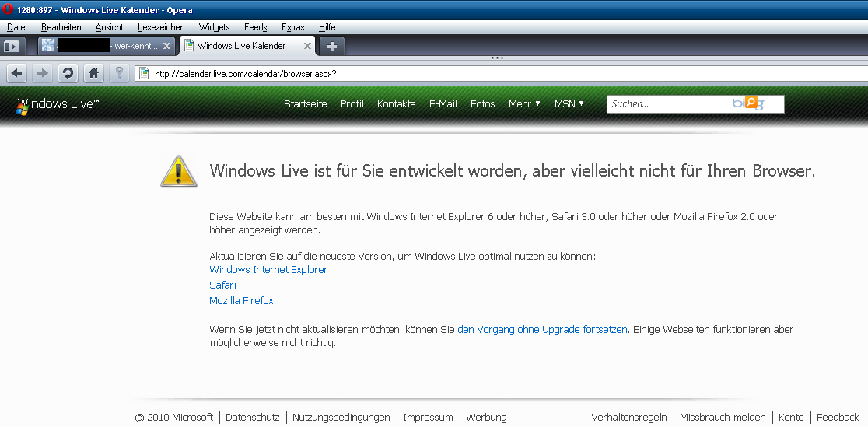This screenshot has height=427, width=868.
Task: Click Missbrauch melden in footer
Action: pyautogui.click(x=723, y=418)
